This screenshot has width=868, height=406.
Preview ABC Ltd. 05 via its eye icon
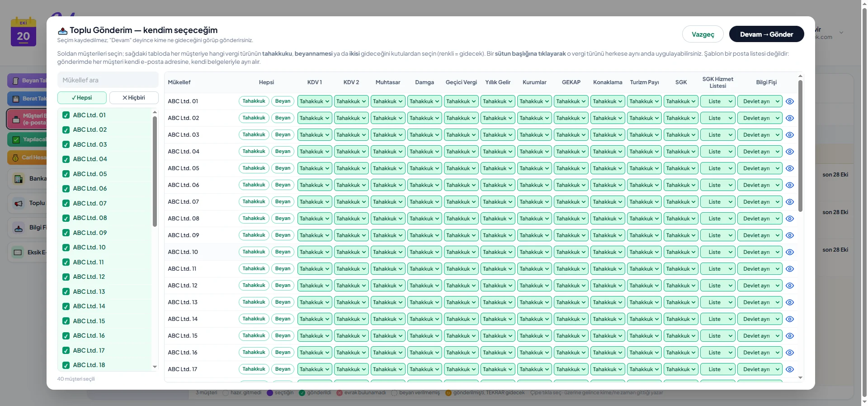pos(790,168)
